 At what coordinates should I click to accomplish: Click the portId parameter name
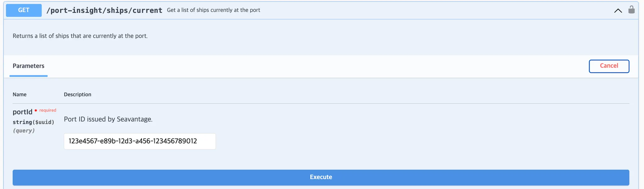tap(22, 112)
